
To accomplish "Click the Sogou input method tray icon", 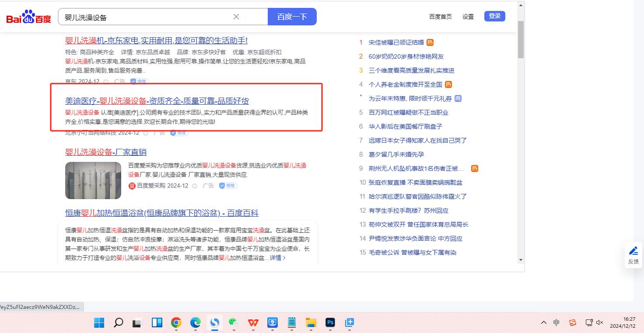I will (x=572, y=322).
